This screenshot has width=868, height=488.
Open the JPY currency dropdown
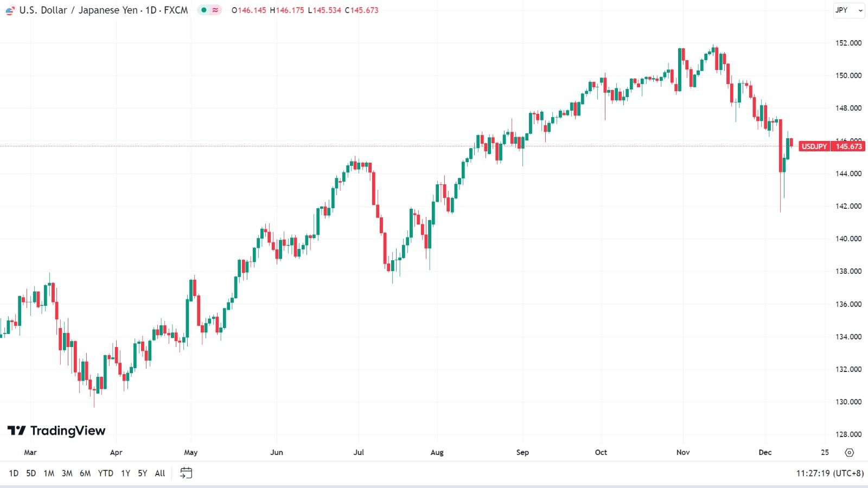point(849,10)
